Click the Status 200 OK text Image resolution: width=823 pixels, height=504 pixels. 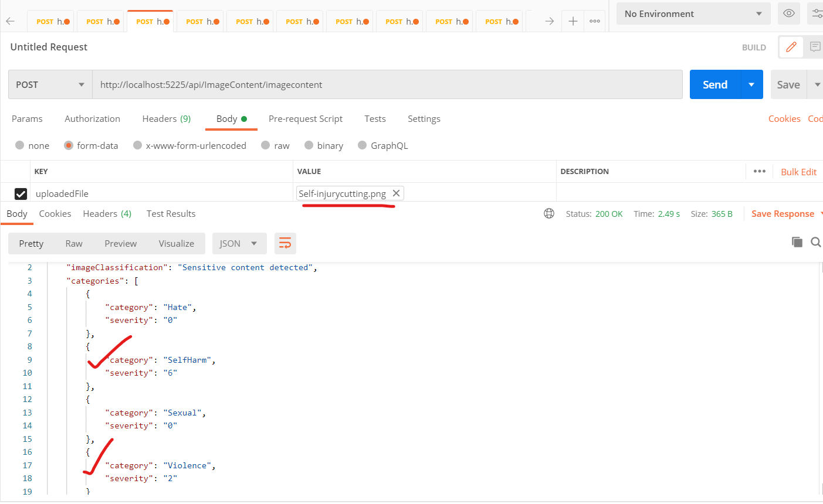tap(594, 213)
